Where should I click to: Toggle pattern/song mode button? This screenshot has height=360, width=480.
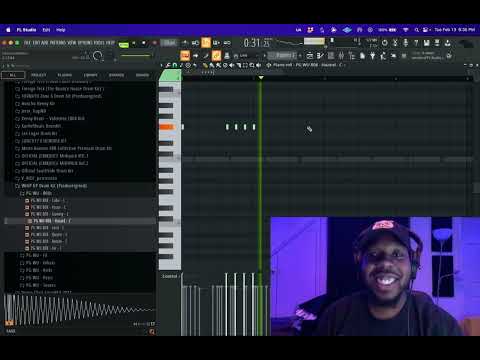(x=124, y=44)
